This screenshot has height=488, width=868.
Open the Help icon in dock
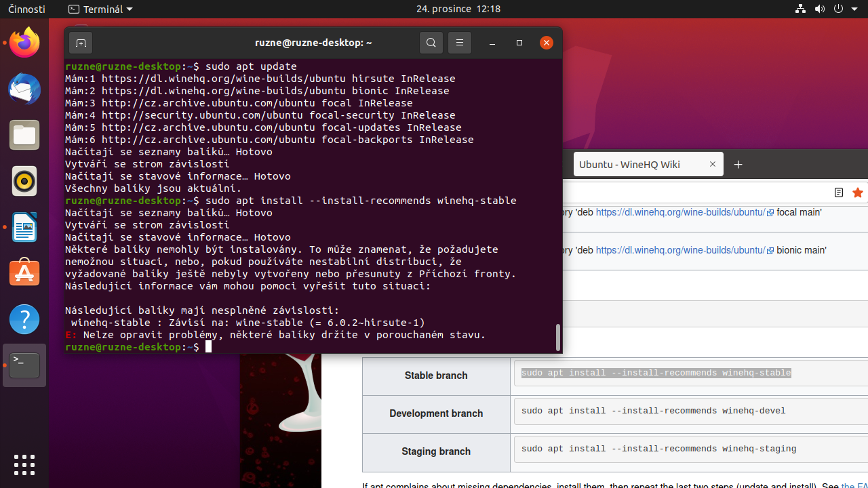coord(24,319)
